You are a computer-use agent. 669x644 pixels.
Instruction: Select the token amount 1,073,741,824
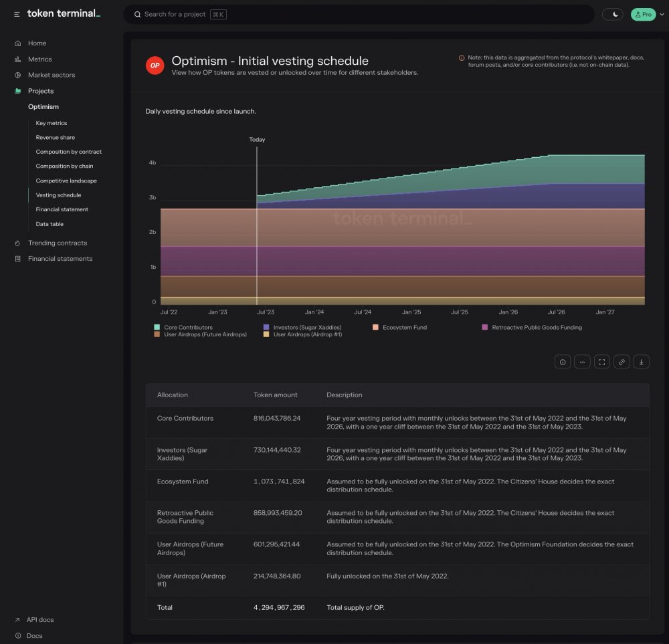click(x=279, y=481)
